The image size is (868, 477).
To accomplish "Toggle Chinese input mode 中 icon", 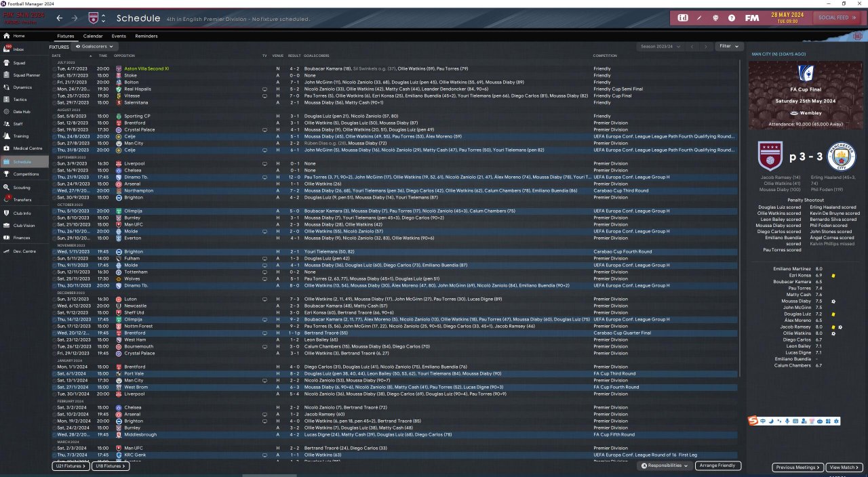I will click(763, 421).
